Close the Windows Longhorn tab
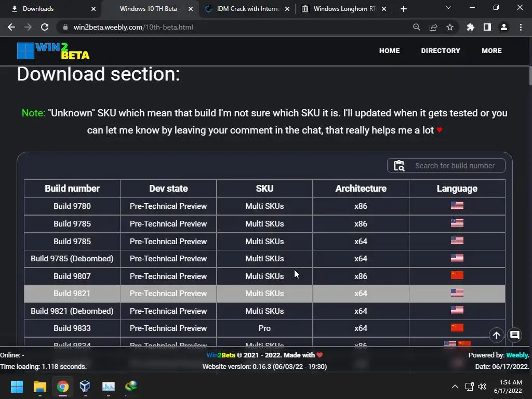532x399 pixels. [384, 9]
